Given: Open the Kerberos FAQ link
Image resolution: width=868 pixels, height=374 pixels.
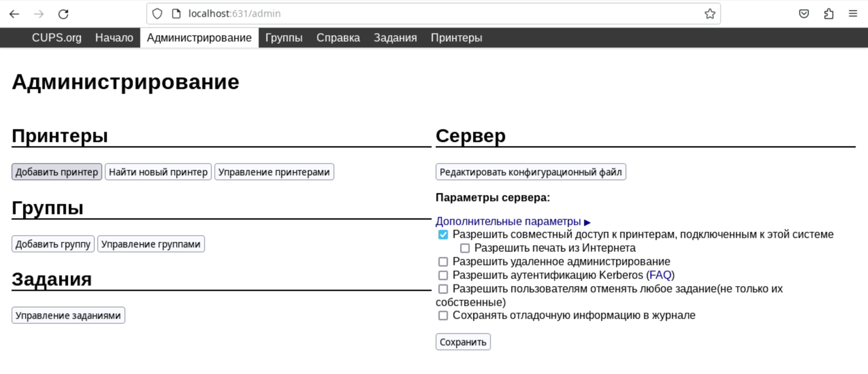Looking at the screenshot, I should pos(660,275).
